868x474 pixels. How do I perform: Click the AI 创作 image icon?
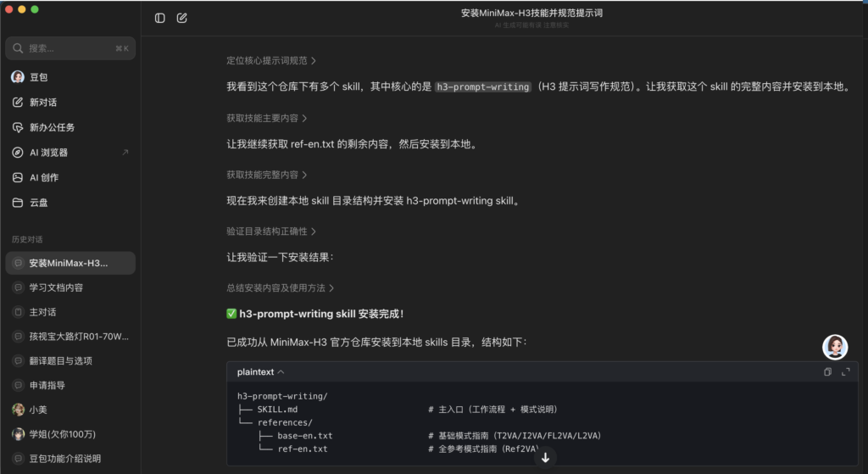[18, 177]
